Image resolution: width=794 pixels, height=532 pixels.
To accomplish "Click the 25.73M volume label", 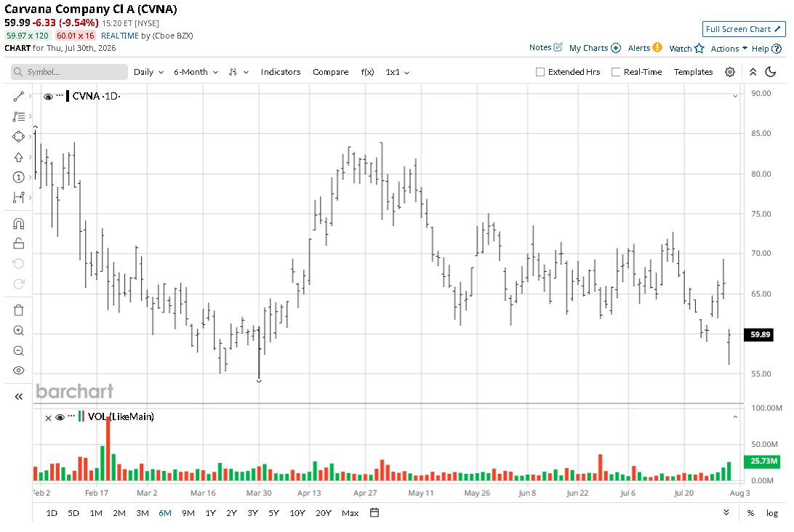I will (763, 461).
